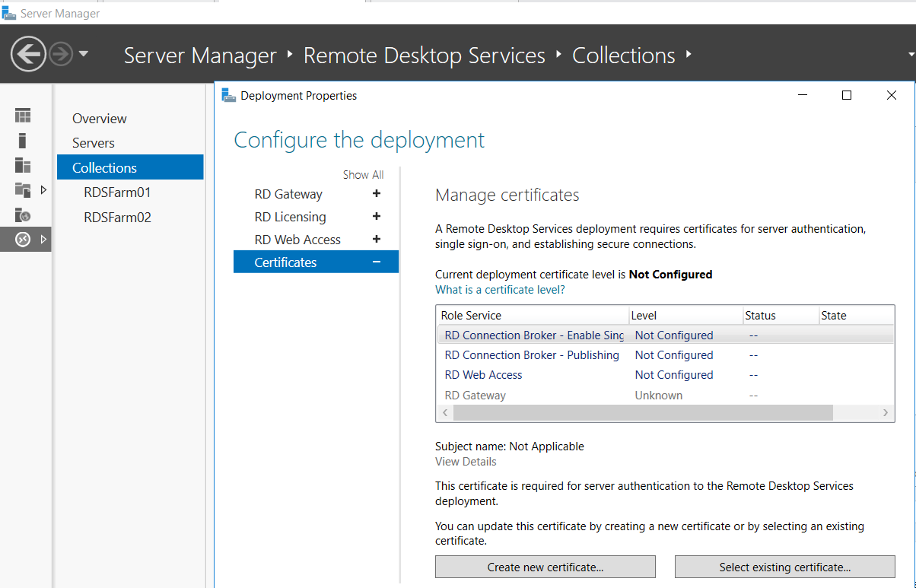Click the Role Service column header
The width and height of the screenshot is (916, 588).
click(x=533, y=315)
